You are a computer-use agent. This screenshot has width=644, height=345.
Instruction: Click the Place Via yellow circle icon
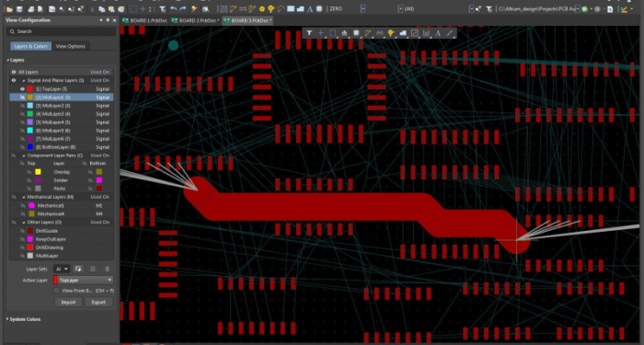tap(261, 8)
